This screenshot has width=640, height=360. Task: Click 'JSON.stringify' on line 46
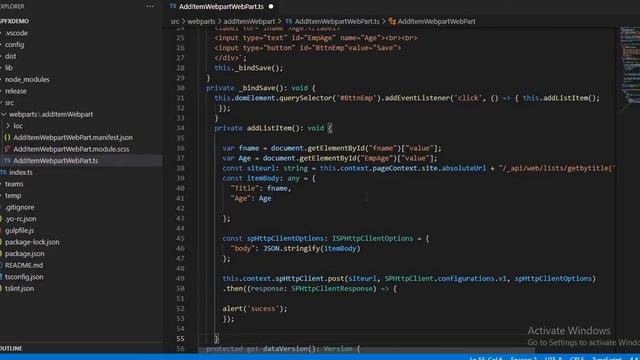(291, 249)
